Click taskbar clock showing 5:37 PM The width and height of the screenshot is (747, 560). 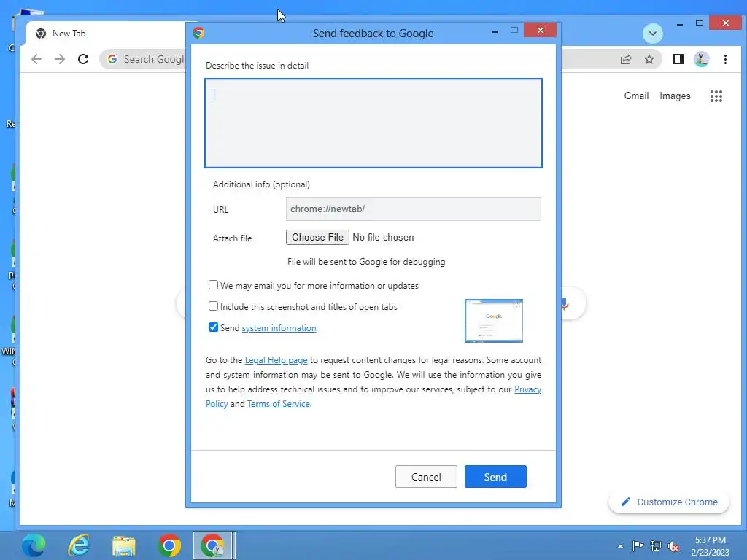[710, 546]
